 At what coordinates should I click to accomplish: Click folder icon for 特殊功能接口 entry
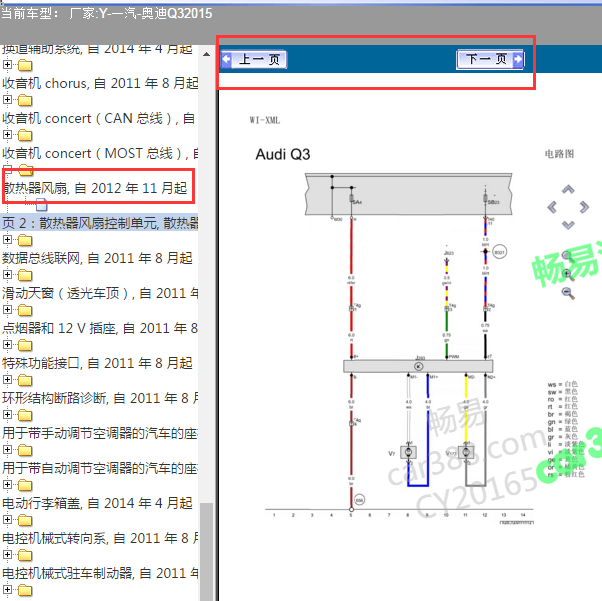pos(25,345)
